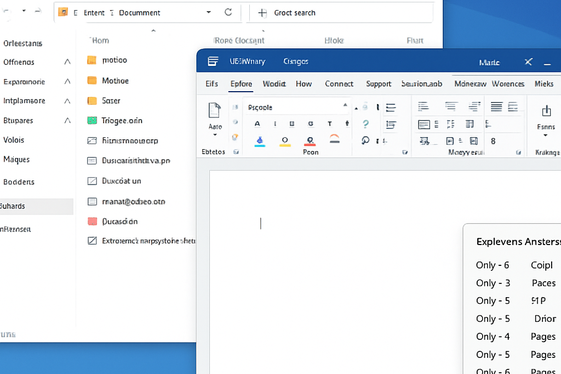Click the Fsens share icon
The height and width of the screenshot is (374, 561).
pyautogui.click(x=546, y=111)
